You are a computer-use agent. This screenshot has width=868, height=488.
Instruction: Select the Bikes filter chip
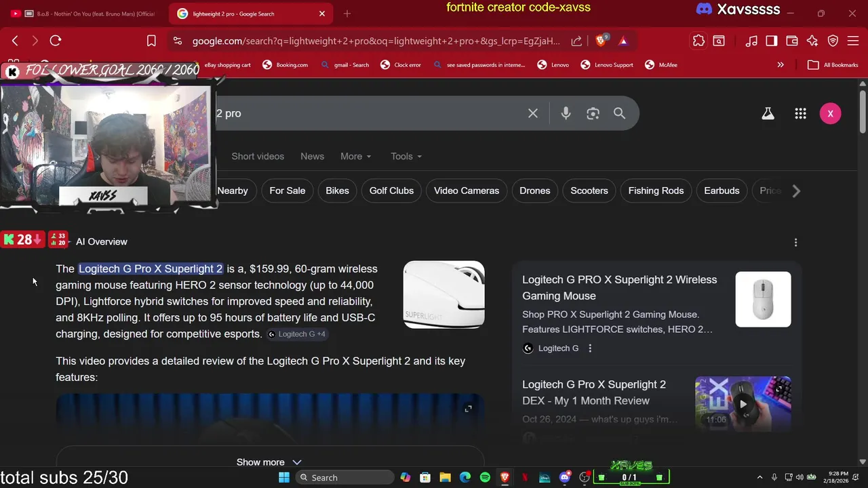[x=337, y=190]
